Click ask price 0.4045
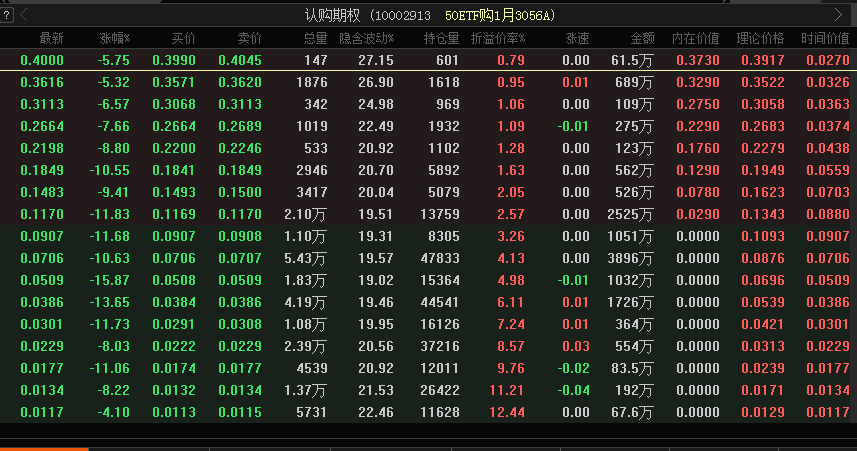 (x=240, y=60)
